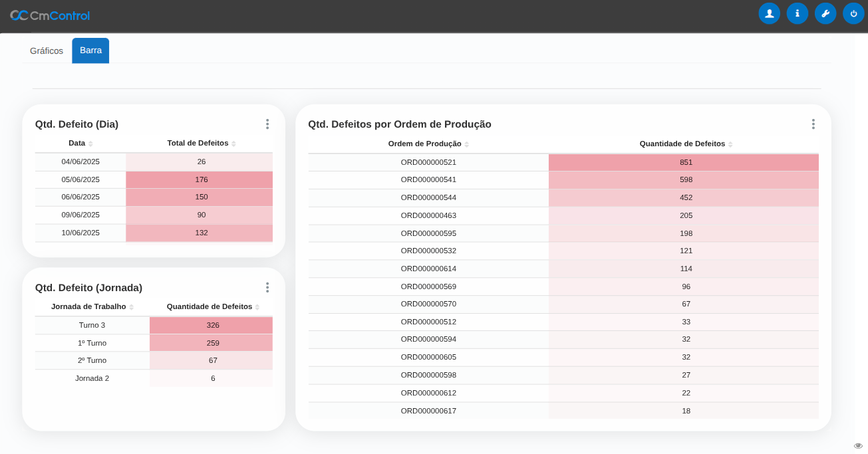Open the information icon in header
This screenshot has width=868, height=454.
[x=797, y=13]
